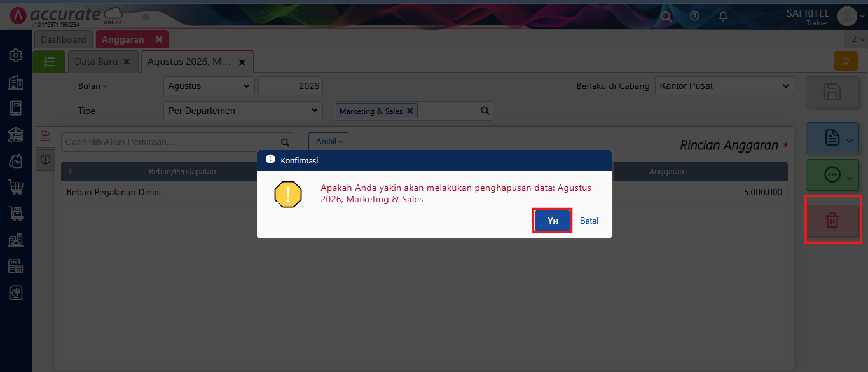Click the help question mark icon
Viewport: 868px width, 372px height.
694,17
